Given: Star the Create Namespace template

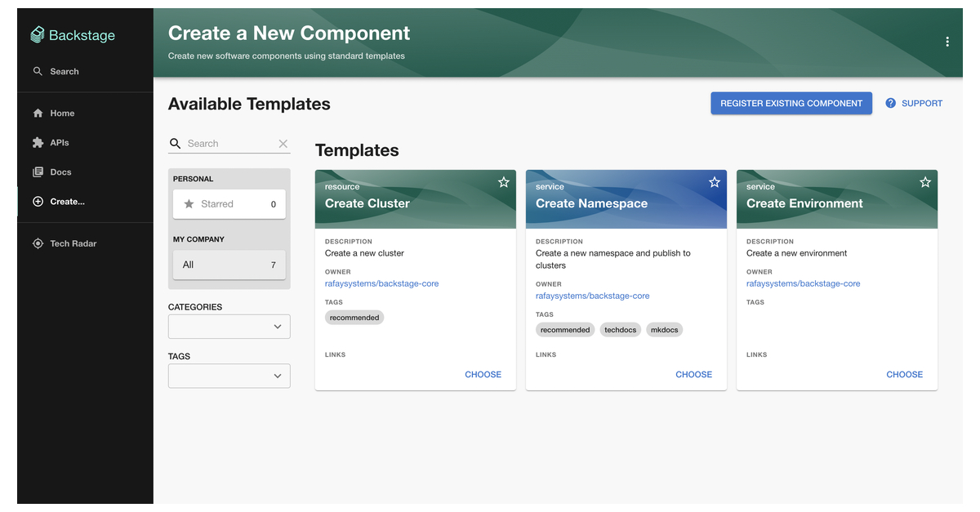Looking at the screenshot, I should (x=715, y=182).
